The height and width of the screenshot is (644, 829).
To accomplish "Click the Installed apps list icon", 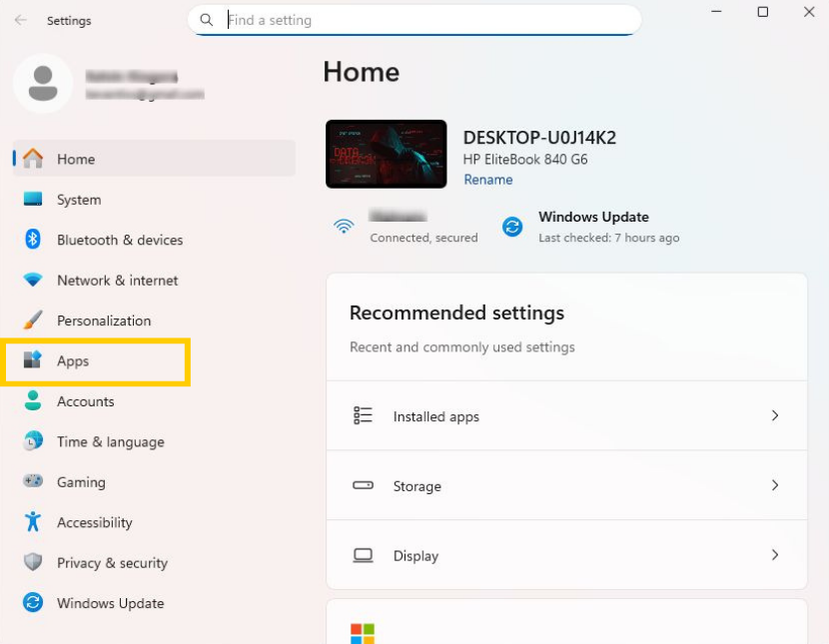I will 364,415.
